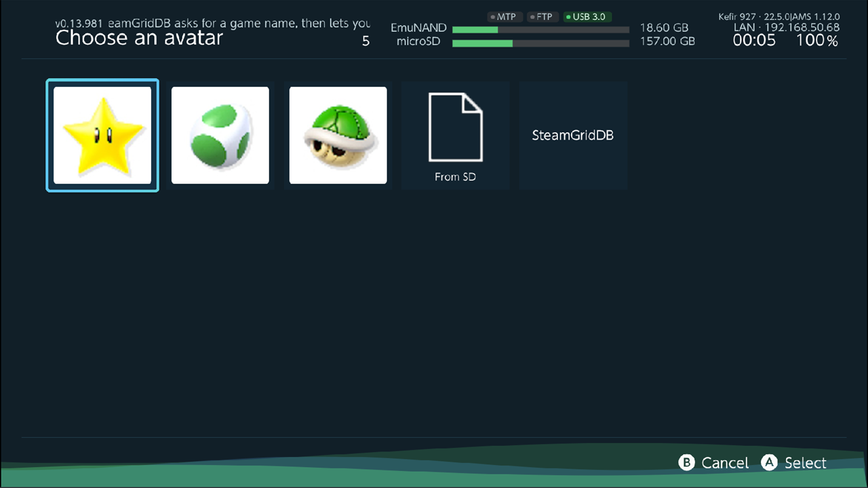Click the 157.00 GB storage value
868x488 pixels.
(x=667, y=41)
